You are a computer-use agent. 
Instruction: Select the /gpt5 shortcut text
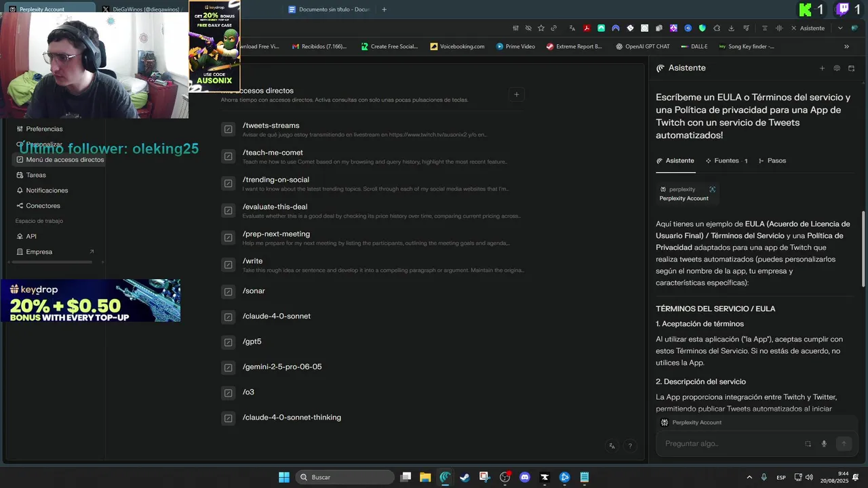[x=252, y=342]
